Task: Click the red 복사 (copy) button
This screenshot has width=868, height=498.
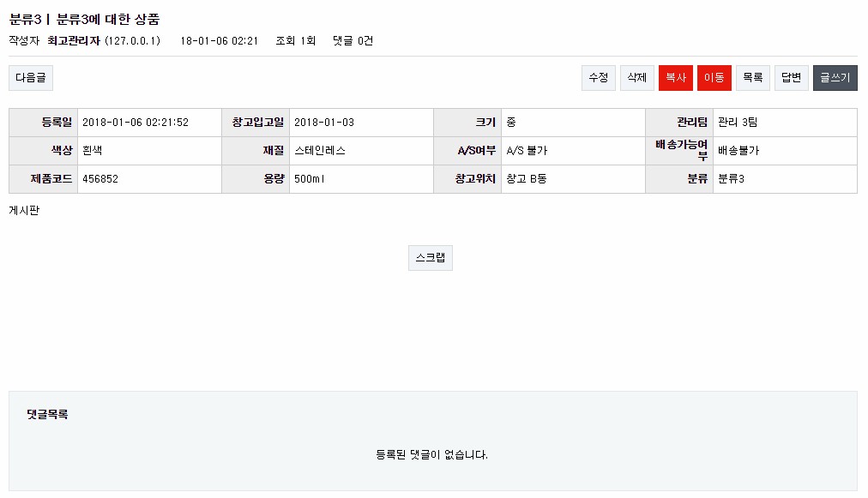Action: [675, 78]
